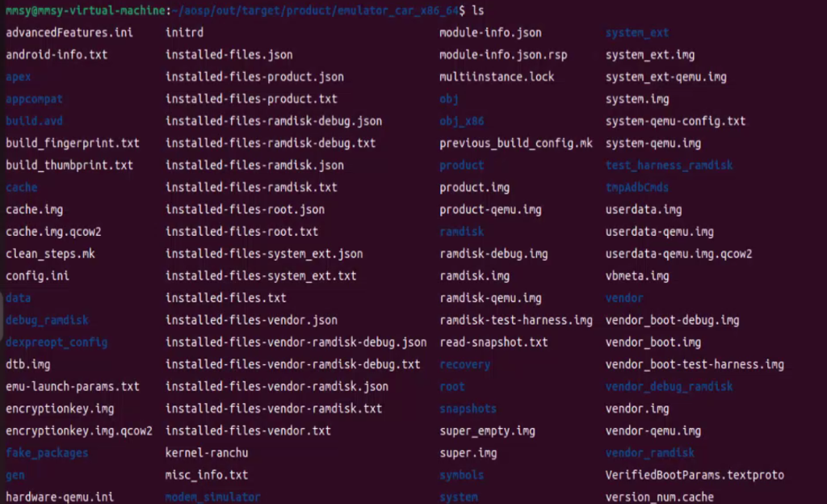Select the modem_simulator directory name
827x504 pixels.
point(212,497)
